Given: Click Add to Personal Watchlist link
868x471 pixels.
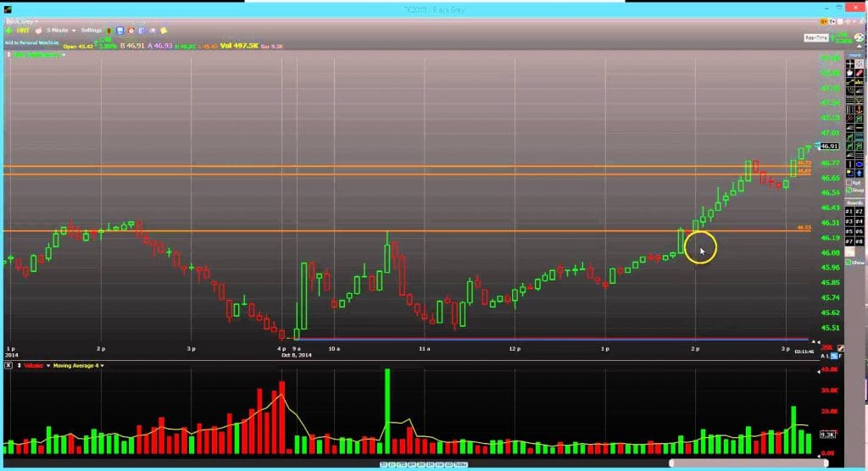Looking at the screenshot, I should click(32, 41).
